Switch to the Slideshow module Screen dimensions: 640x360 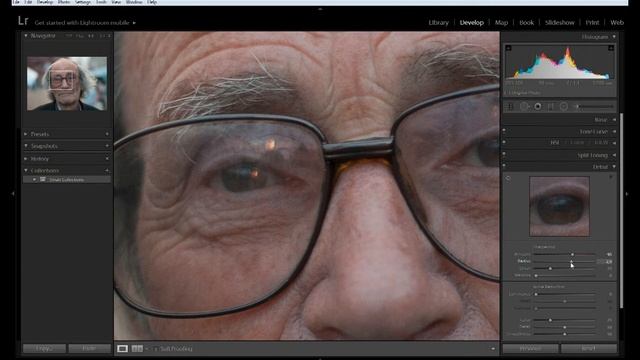click(x=560, y=22)
